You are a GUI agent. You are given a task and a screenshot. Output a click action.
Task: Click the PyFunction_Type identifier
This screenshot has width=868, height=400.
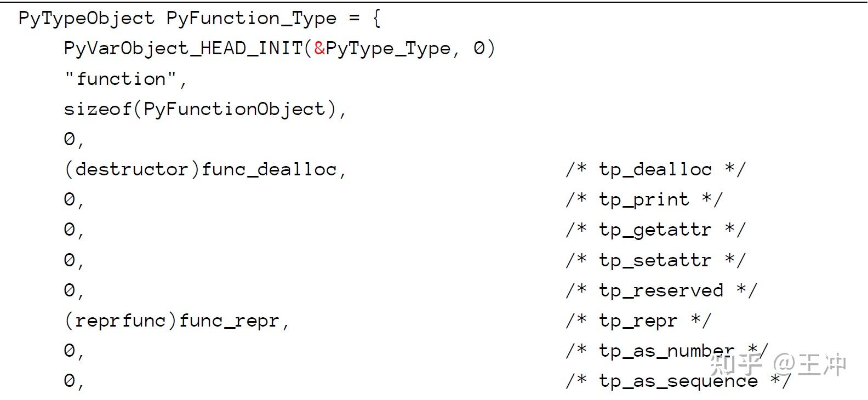click(x=252, y=19)
